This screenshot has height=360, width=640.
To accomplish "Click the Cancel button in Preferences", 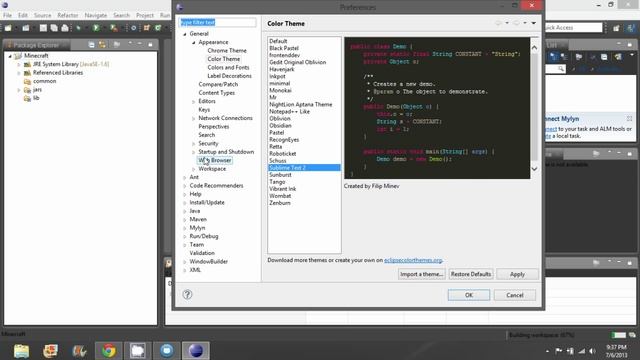I will point(515,295).
